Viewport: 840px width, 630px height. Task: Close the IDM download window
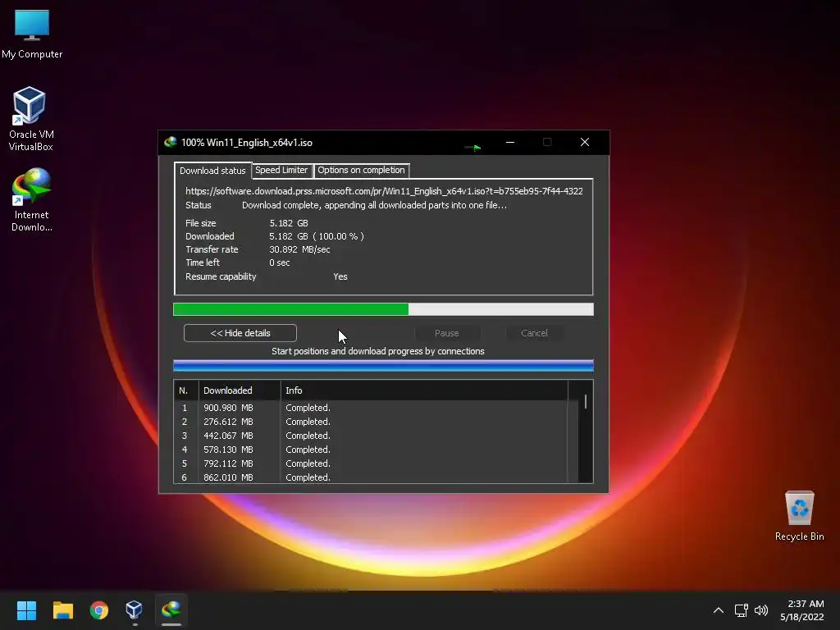(584, 143)
